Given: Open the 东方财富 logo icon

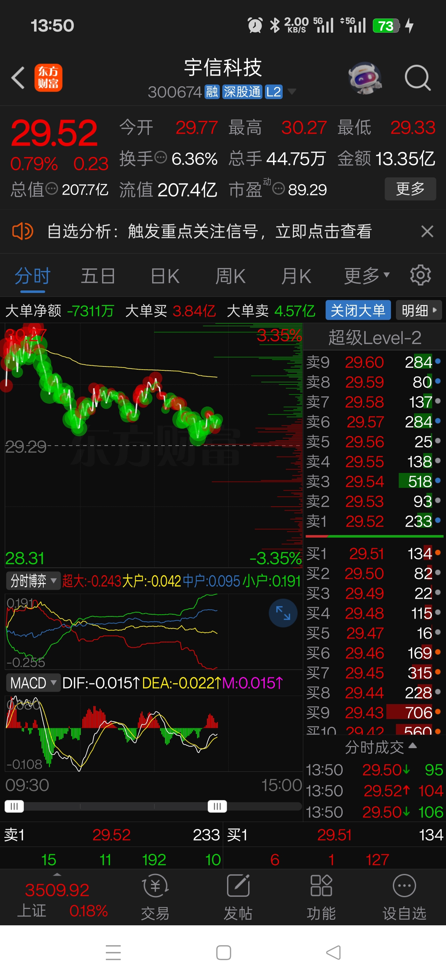Looking at the screenshot, I should point(48,78).
